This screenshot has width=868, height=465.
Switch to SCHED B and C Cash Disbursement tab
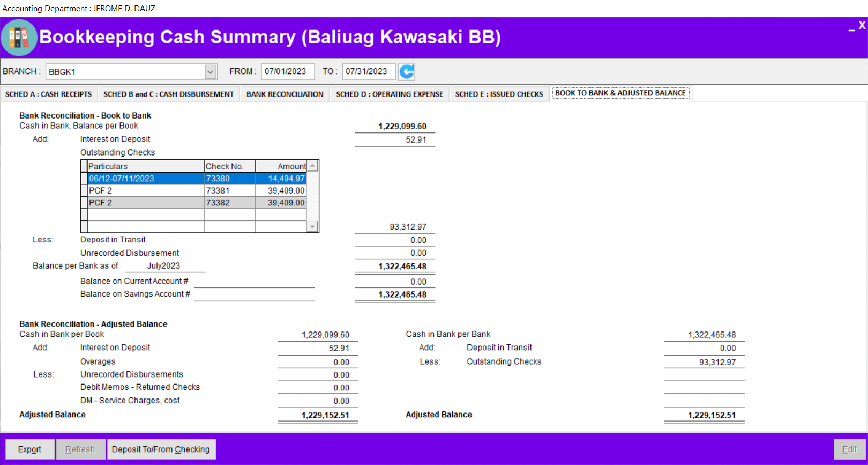[169, 94]
